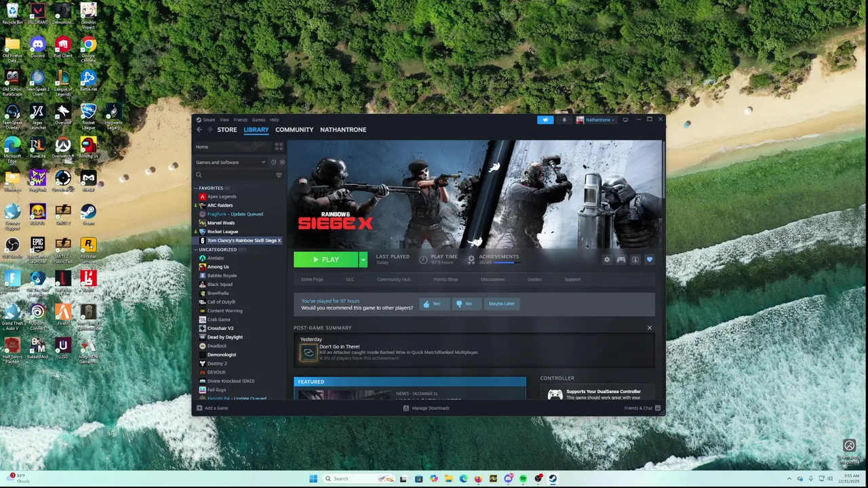Open League of Legends desktop icon
The width and height of the screenshot is (868, 488).
(x=63, y=81)
